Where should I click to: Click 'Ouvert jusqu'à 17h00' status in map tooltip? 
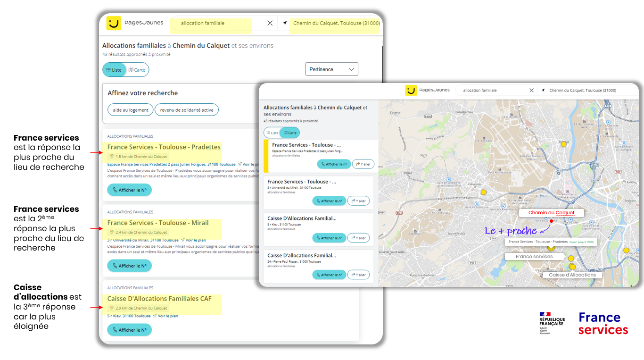point(581,242)
